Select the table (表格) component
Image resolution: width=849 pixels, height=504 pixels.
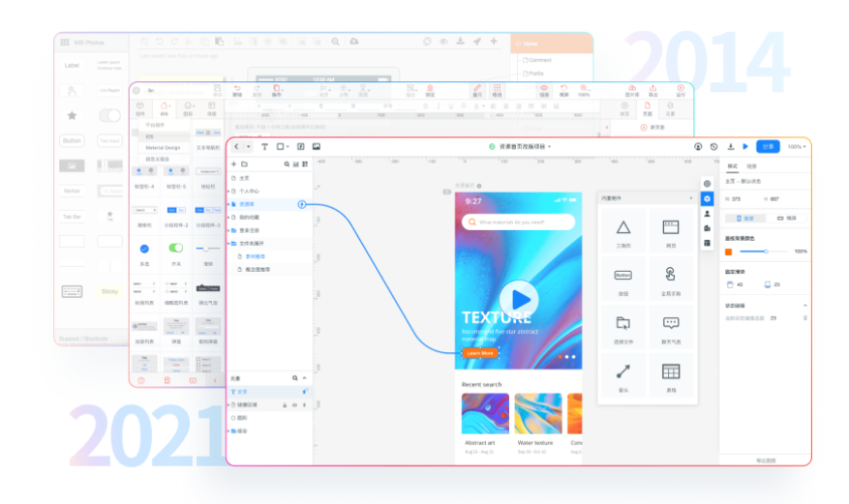click(670, 371)
